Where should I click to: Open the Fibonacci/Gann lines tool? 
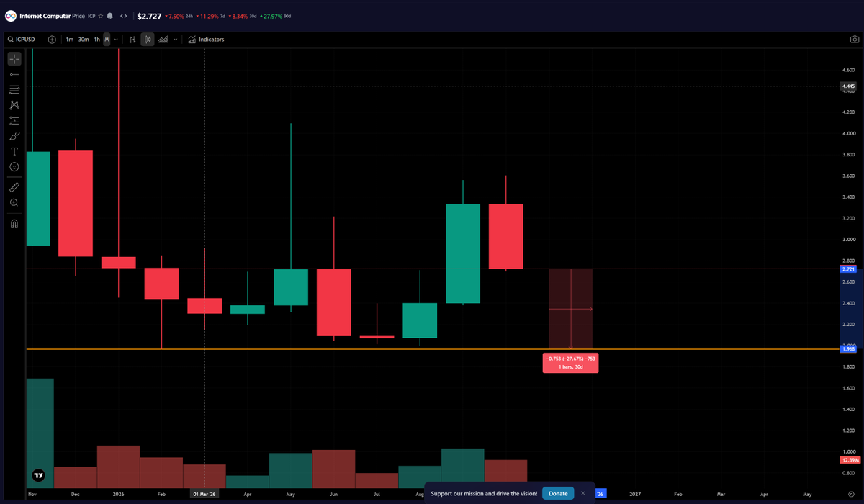(14, 90)
